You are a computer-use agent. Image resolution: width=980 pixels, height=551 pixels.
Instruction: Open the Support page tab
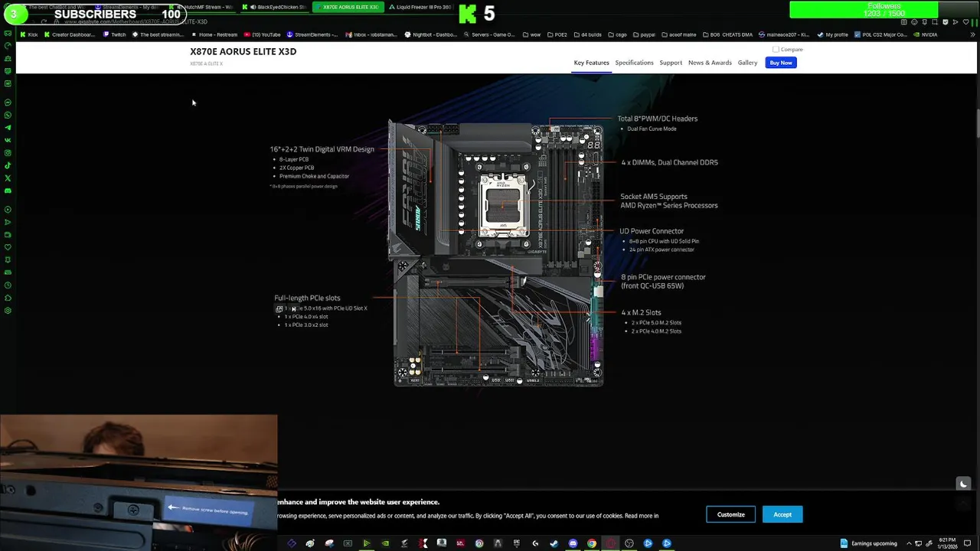coord(671,63)
